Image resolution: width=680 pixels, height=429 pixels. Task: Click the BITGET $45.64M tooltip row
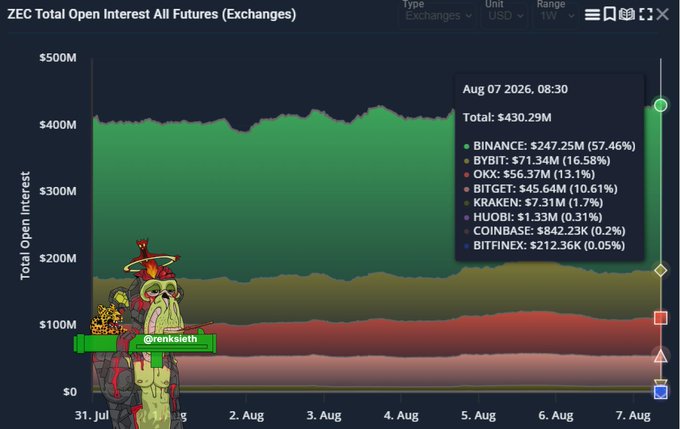tap(540, 189)
